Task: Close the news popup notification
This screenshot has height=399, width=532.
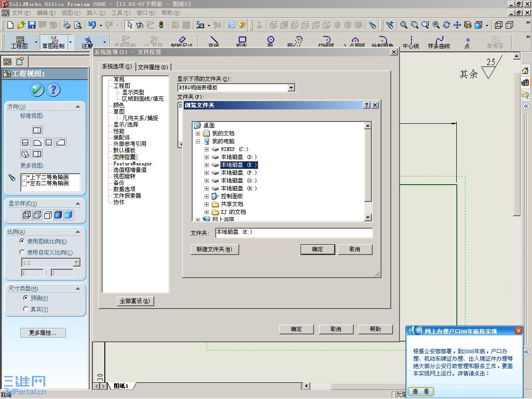Action: (x=519, y=331)
